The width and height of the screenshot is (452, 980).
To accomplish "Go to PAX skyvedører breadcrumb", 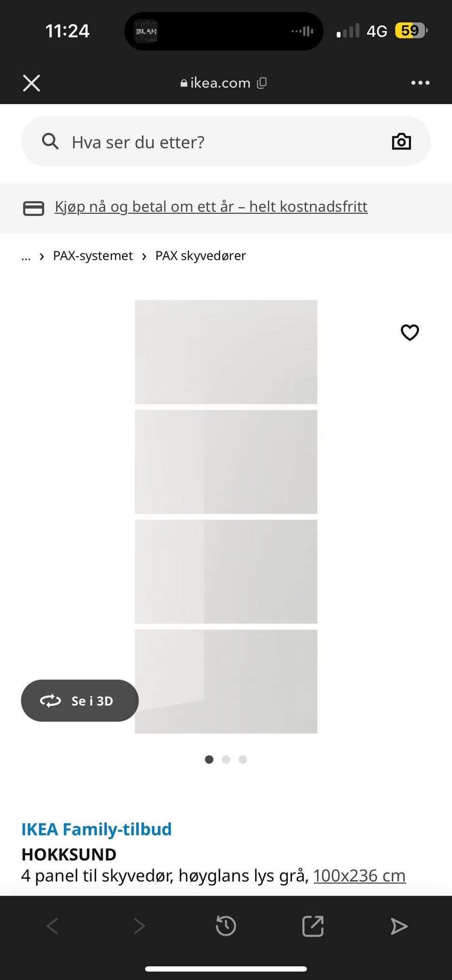I will [201, 256].
